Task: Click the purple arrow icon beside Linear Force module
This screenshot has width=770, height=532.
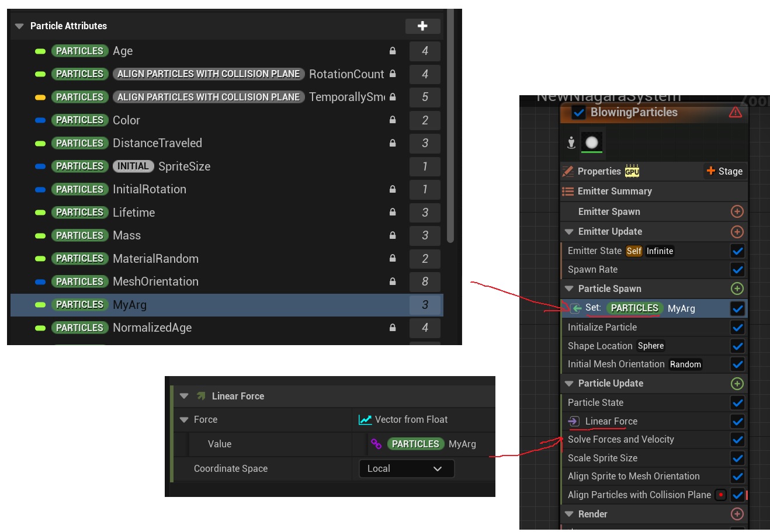Action: point(574,421)
